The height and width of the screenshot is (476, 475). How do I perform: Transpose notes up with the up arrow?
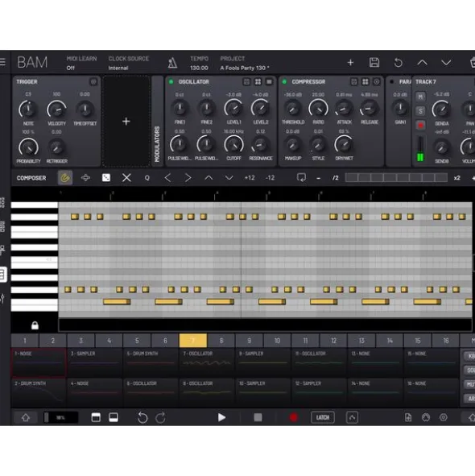[x=209, y=178]
